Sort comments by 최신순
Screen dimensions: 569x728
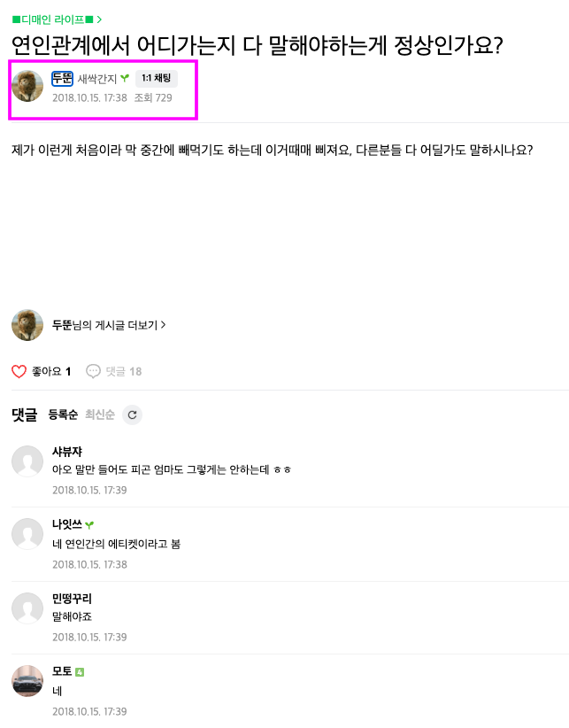(100, 414)
